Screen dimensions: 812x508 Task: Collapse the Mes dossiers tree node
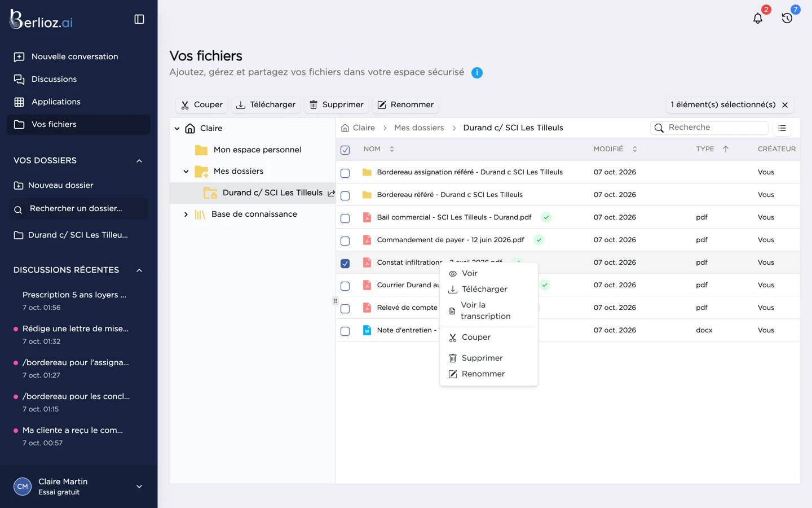[x=186, y=172]
